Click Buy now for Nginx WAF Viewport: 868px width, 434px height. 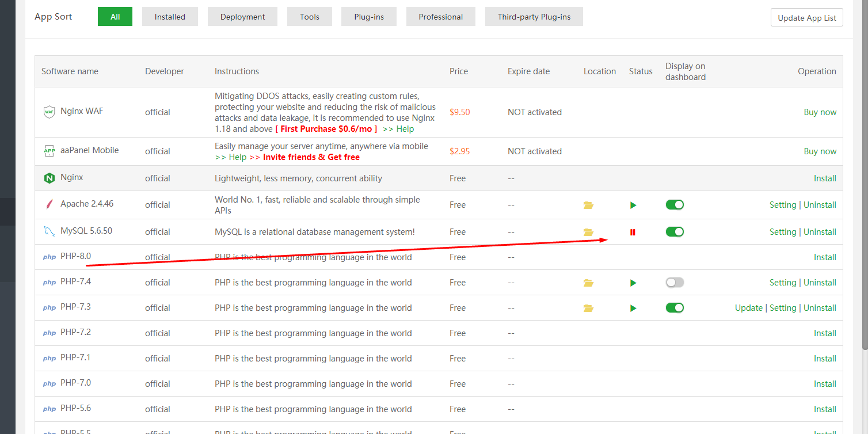pyautogui.click(x=820, y=112)
